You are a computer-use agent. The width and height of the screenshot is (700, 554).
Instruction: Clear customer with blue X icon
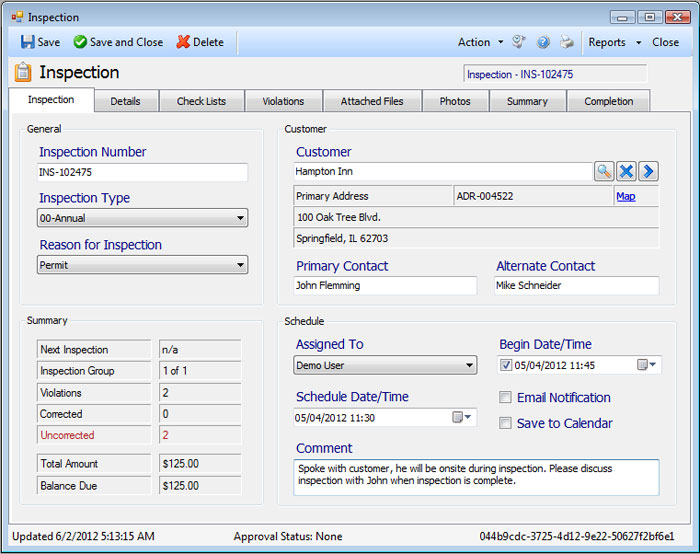[626, 171]
